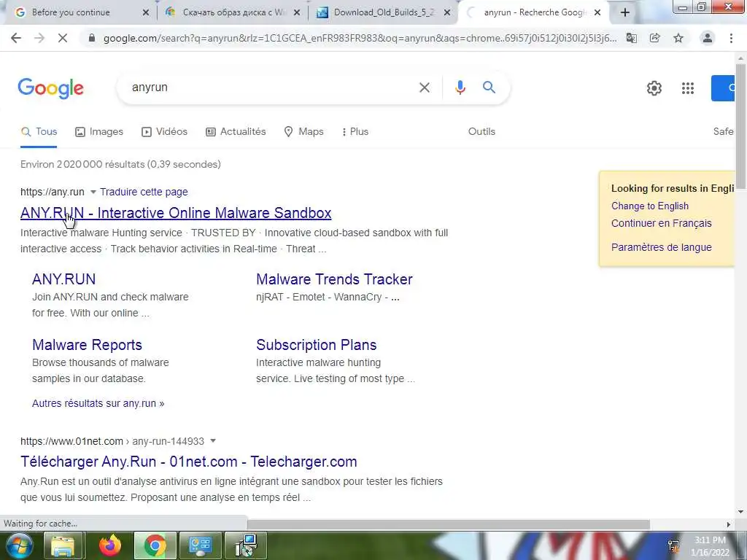Close the 'Before you continue' tab
747x560 pixels.
(x=146, y=12)
